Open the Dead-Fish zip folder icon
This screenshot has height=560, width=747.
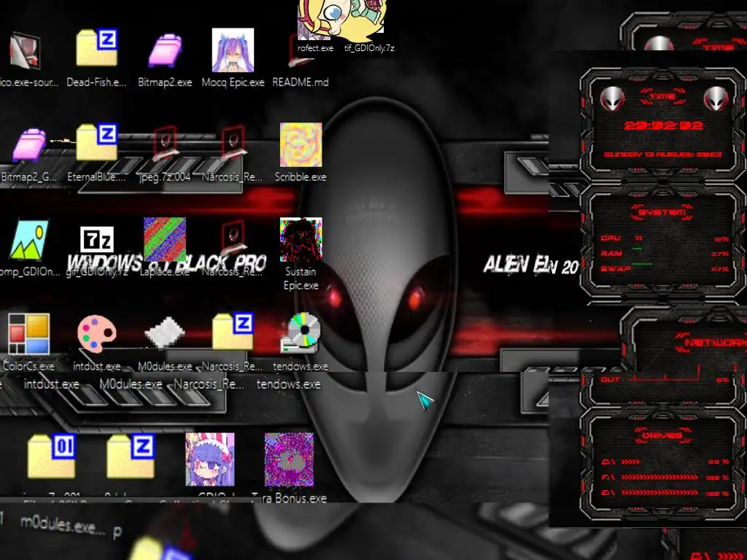click(97, 47)
